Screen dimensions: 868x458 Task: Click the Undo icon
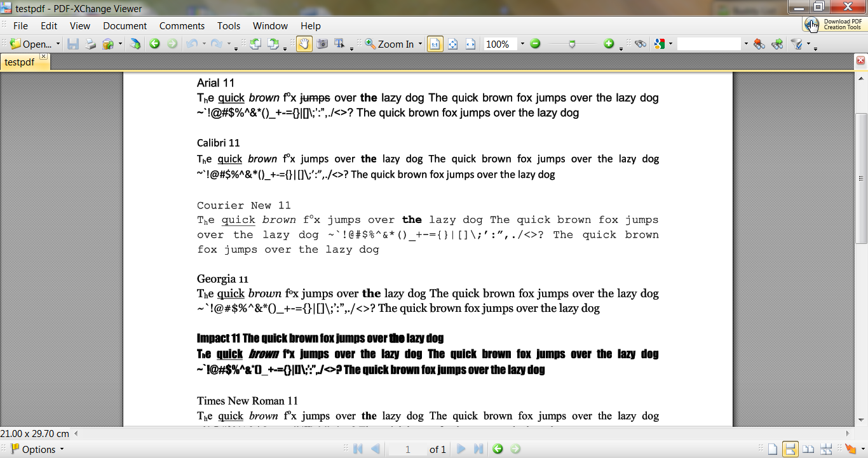point(191,44)
